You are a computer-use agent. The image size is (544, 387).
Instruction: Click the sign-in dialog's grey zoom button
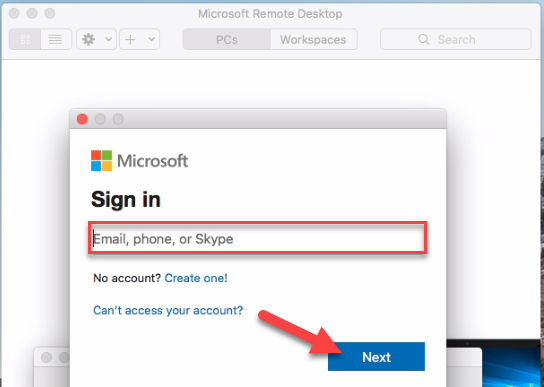click(x=118, y=119)
